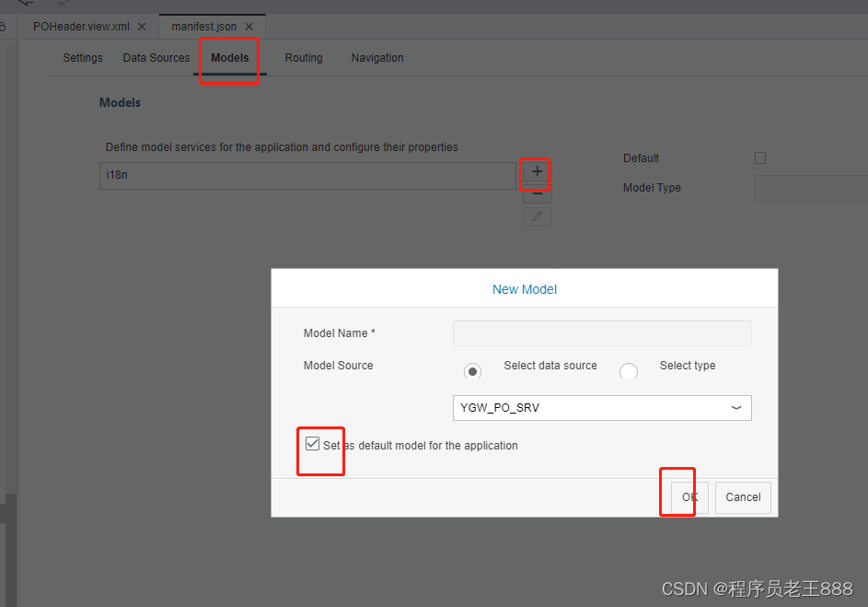Close the POHeader.view.xml tab
This screenshot has height=607, width=868.
tap(142, 27)
